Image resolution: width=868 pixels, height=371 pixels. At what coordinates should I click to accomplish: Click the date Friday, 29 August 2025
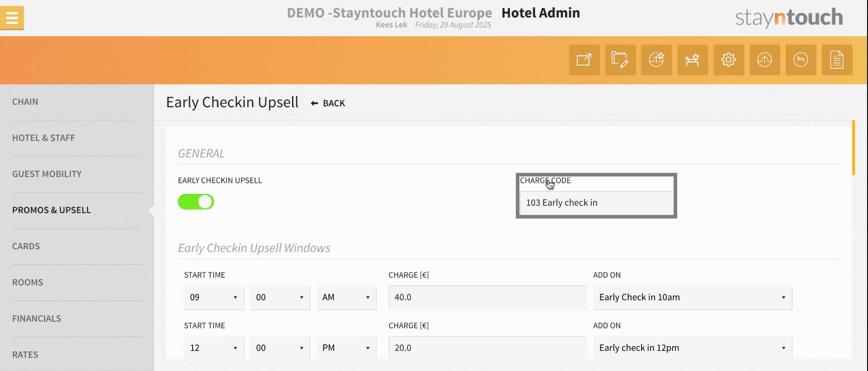pyautogui.click(x=453, y=25)
